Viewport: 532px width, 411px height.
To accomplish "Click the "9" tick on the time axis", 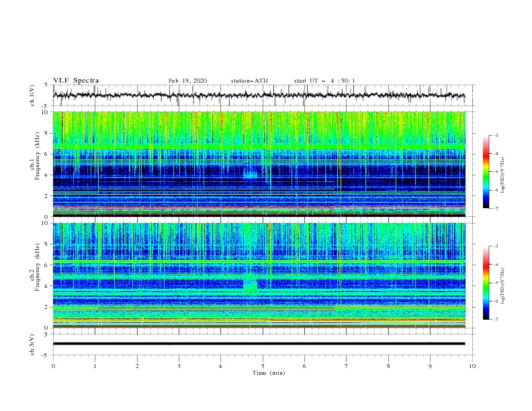I will [x=430, y=366].
